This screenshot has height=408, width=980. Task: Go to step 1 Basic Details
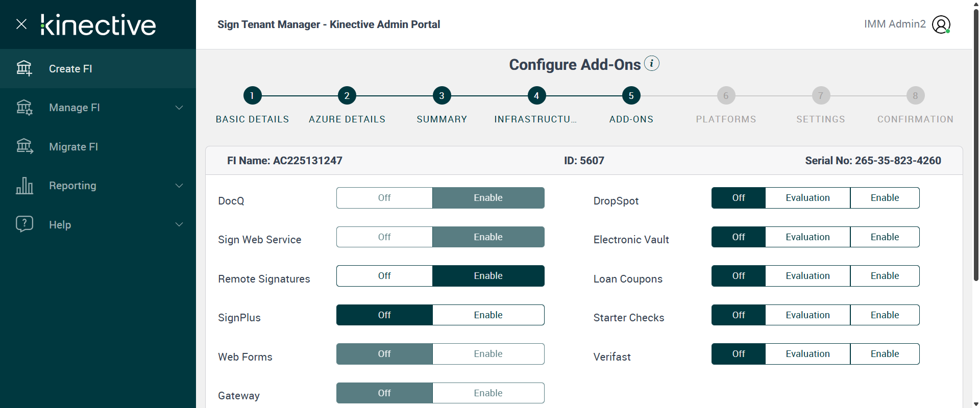click(x=252, y=95)
